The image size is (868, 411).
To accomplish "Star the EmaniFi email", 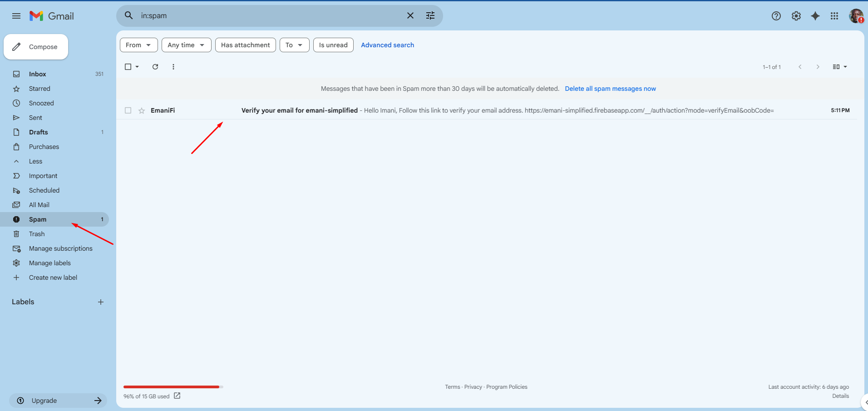I will click(142, 110).
